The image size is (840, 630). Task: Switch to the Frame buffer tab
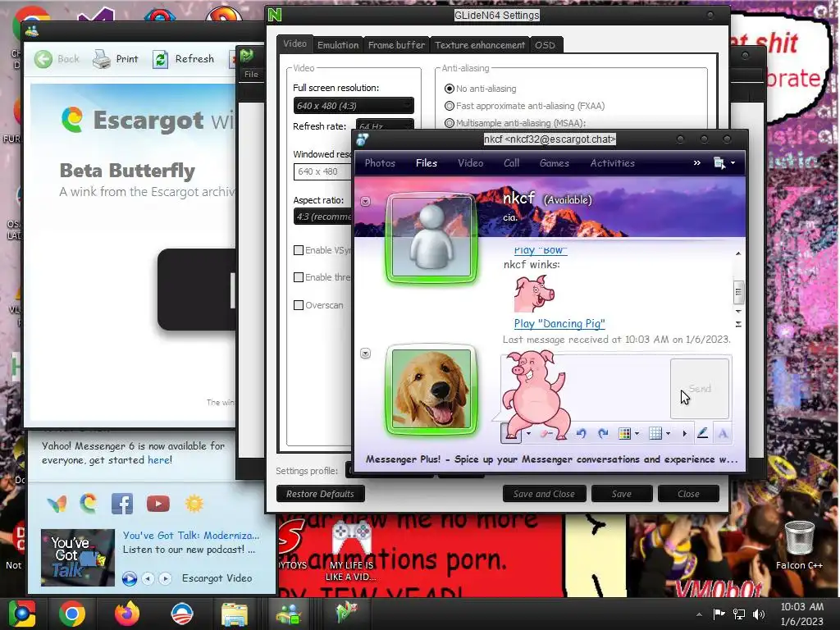396,45
